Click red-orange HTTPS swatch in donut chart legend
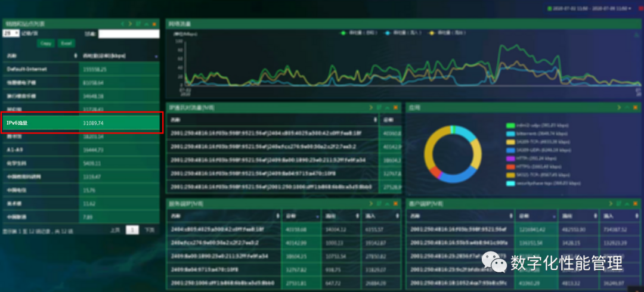The image size is (644, 292). coord(511,166)
